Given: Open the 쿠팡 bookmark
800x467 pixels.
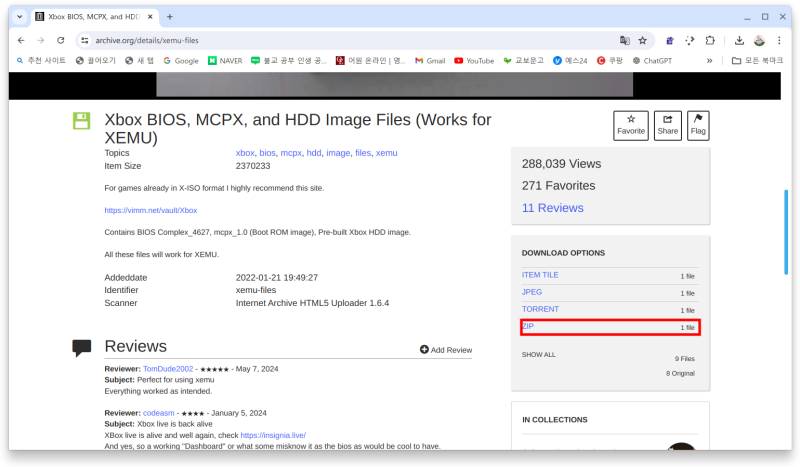Looking at the screenshot, I should [610, 61].
